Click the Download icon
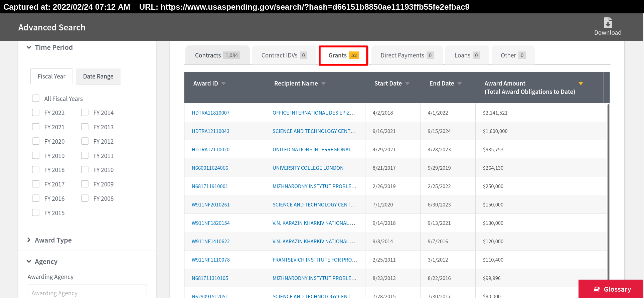 click(608, 23)
